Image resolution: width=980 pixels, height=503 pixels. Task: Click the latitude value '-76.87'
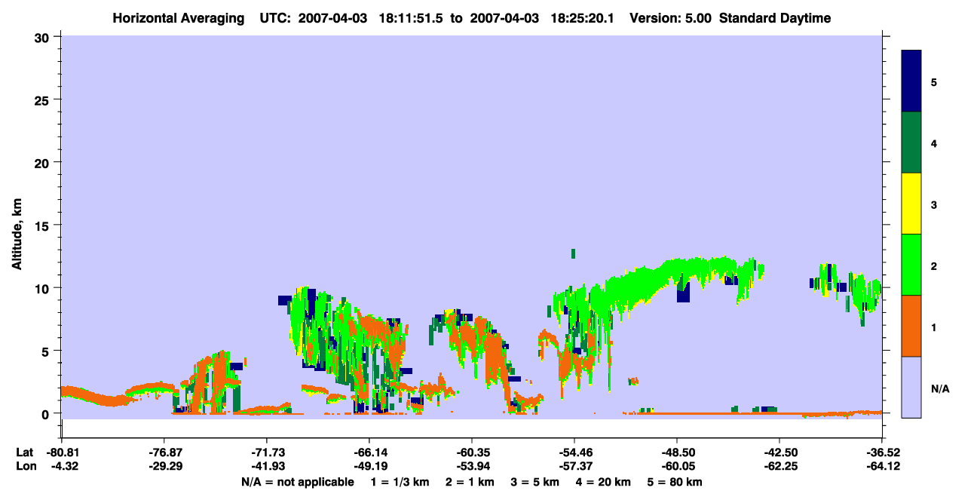click(x=164, y=452)
